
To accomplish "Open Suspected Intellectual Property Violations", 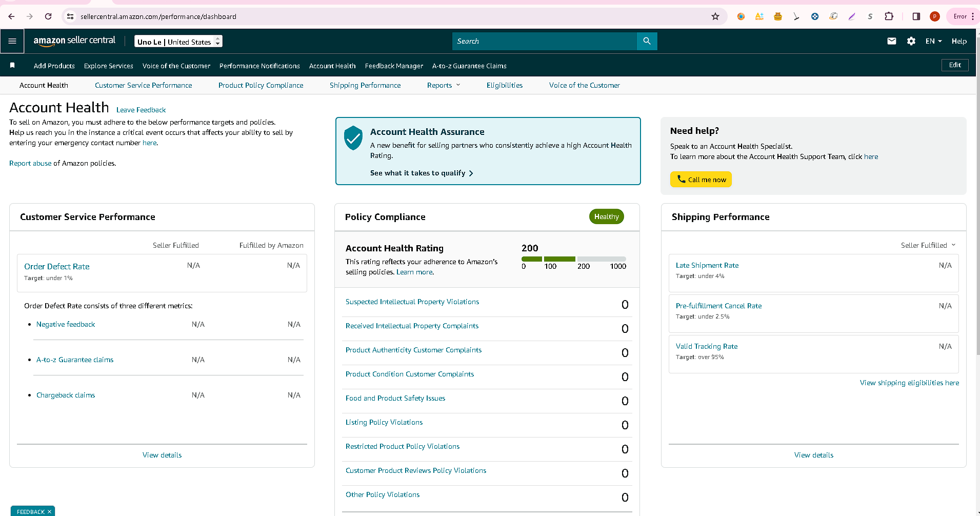I will point(412,302).
